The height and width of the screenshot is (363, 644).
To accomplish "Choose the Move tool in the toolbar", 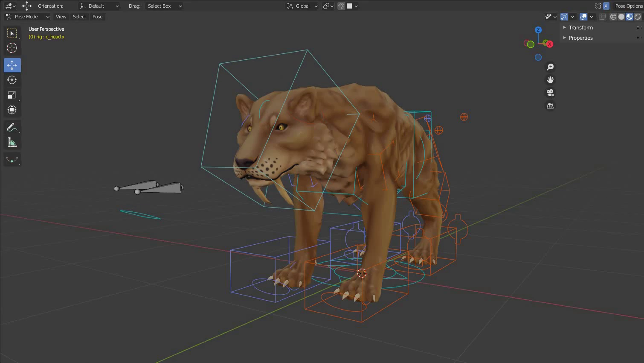I will 12,65.
